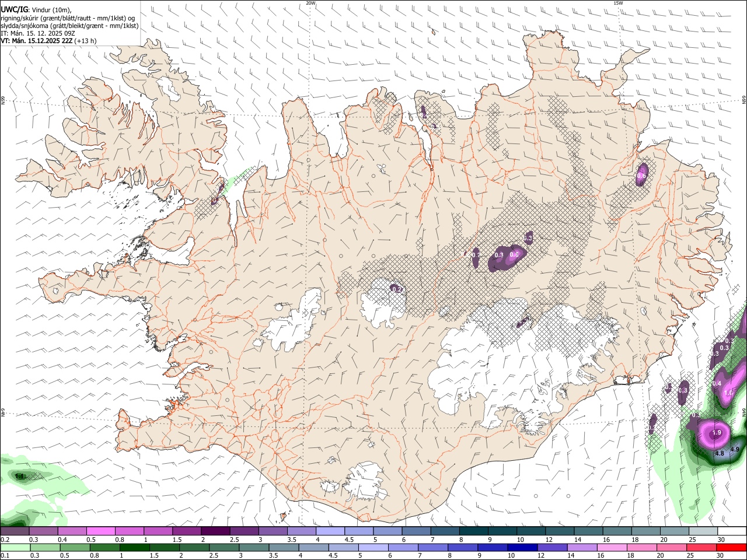Click the 20W longitude label

pos(311,3)
